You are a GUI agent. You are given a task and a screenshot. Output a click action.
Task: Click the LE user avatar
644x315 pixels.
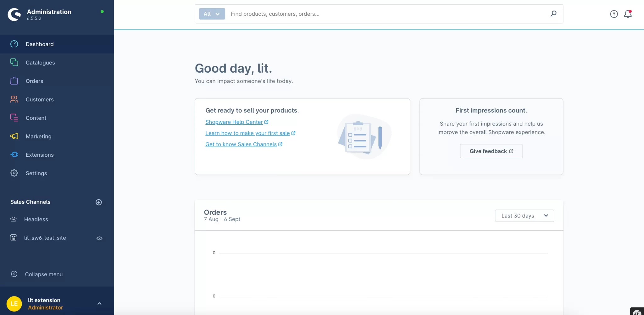point(14,304)
